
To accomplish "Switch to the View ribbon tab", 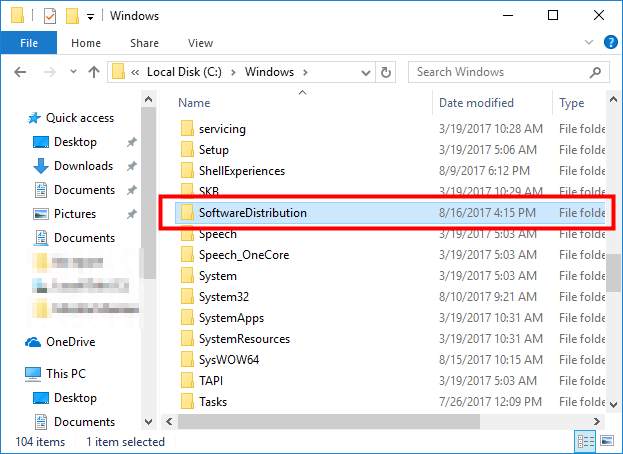I will (x=200, y=43).
